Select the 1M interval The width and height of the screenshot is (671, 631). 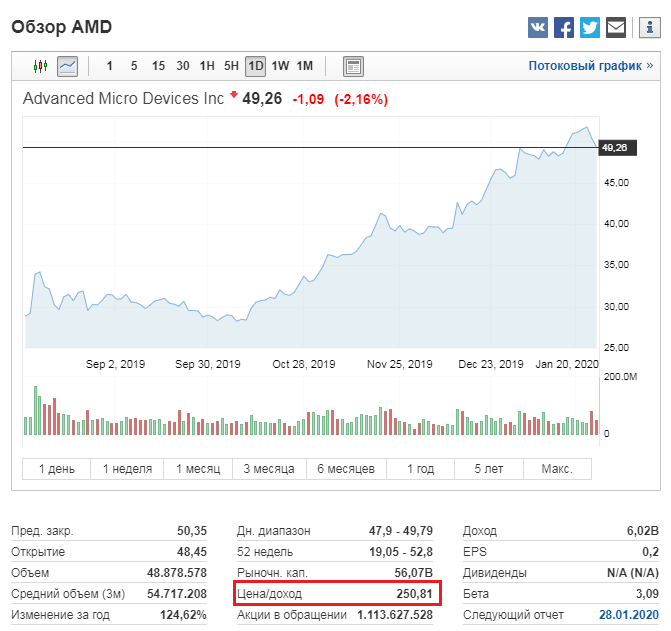pos(305,66)
